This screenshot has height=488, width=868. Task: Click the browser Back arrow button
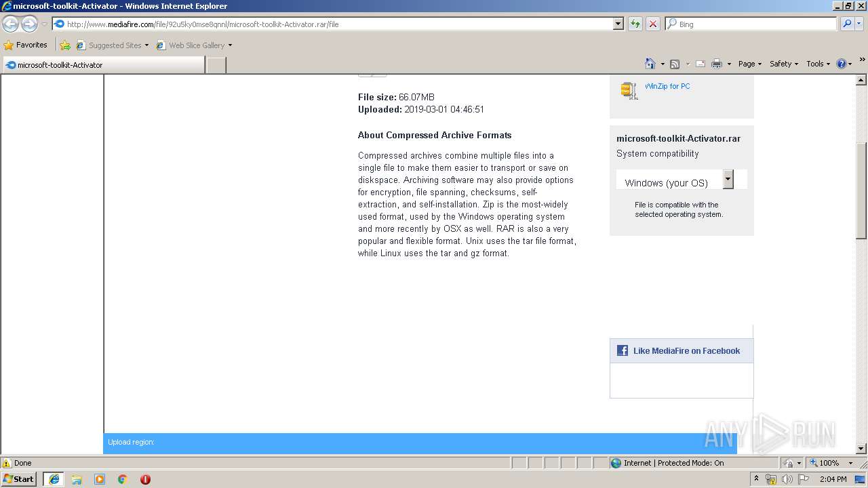(10, 24)
